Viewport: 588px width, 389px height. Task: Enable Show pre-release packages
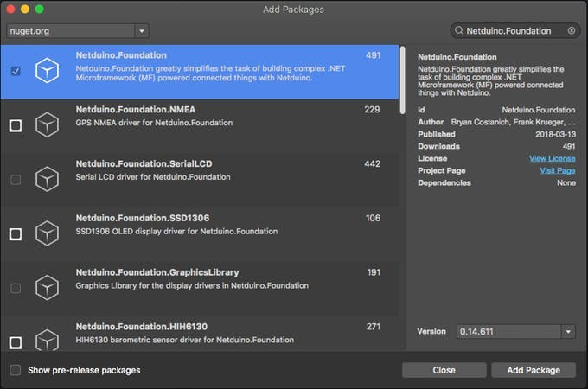16,370
